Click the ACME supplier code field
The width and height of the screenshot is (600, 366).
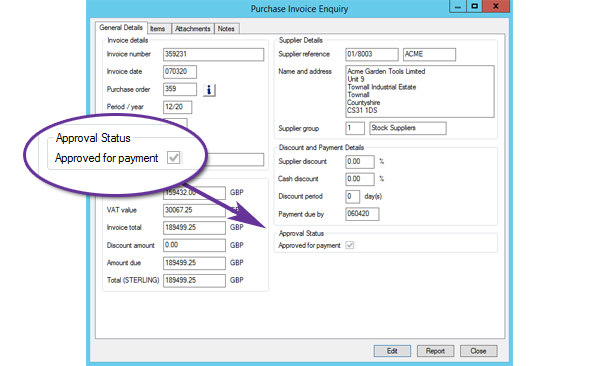click(429, 54)
